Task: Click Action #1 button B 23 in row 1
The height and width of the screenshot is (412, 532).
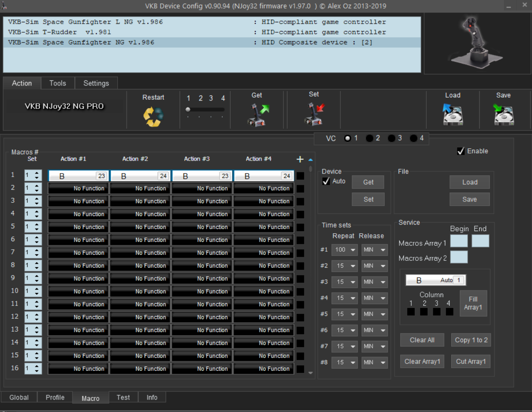Action: tap(78, 176)
